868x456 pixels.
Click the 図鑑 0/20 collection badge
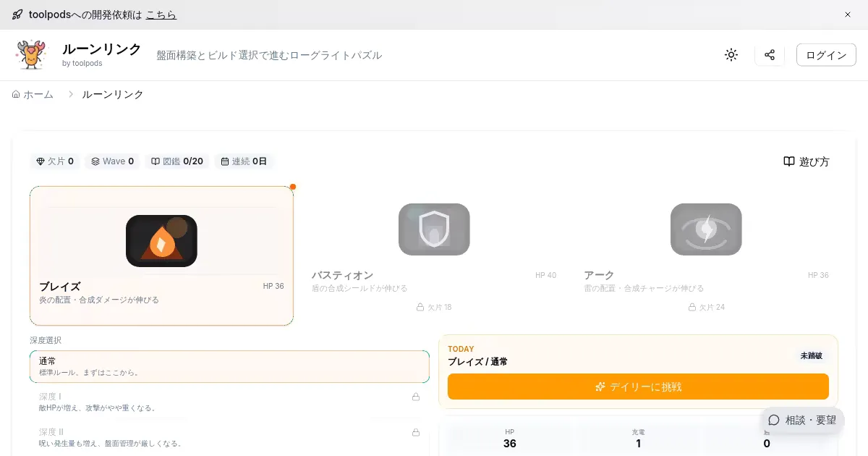176,161
